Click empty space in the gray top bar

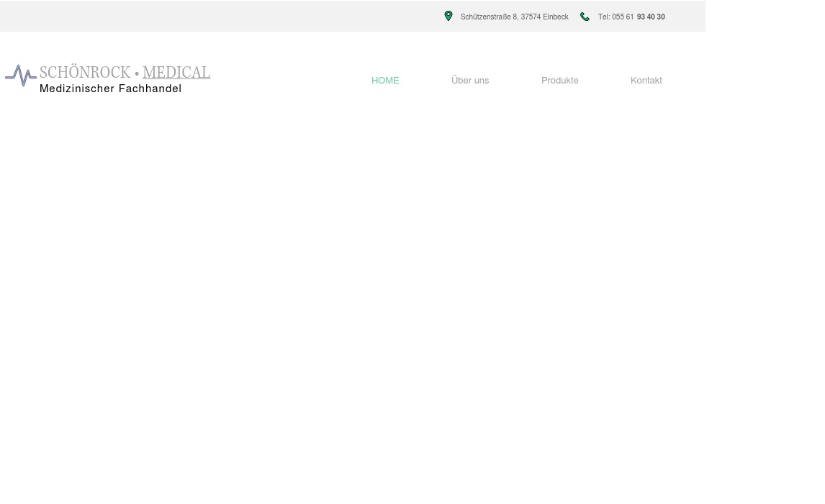(x=216, y=16)
